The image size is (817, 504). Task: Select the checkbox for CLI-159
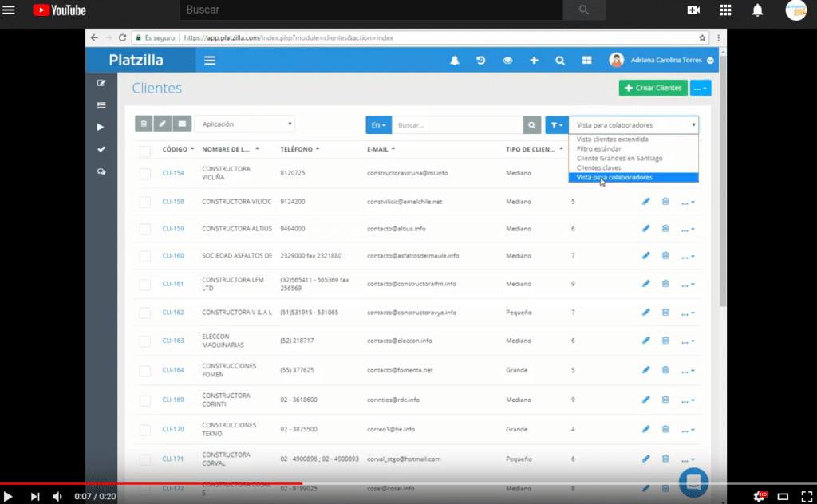point(145,229)
